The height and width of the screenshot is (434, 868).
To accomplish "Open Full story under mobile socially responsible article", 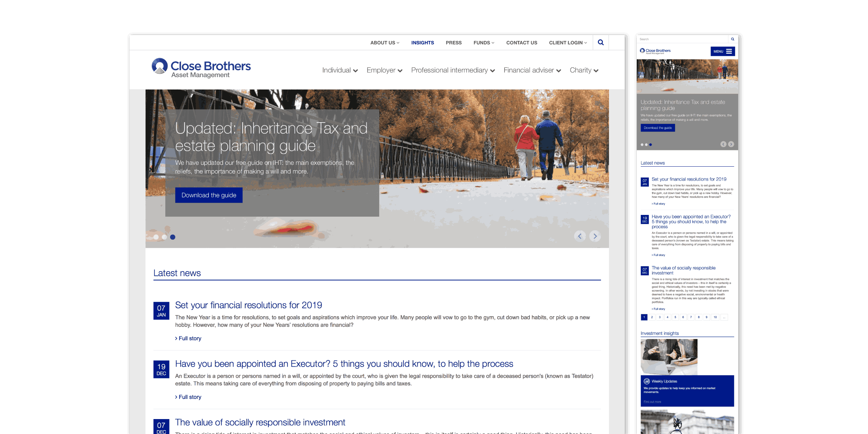I will (659, 309).
